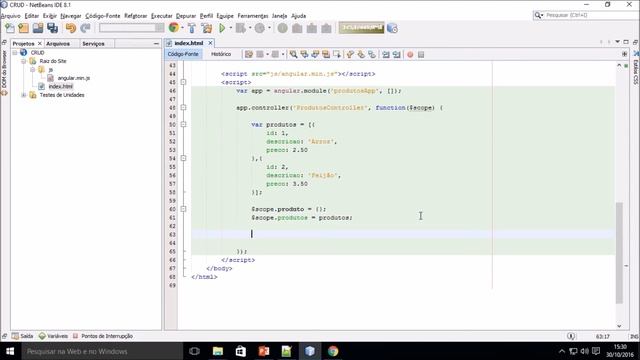Click the Profile Project clock icon
The height and width of the screenshot is (360, 640).
pos(260,28)
